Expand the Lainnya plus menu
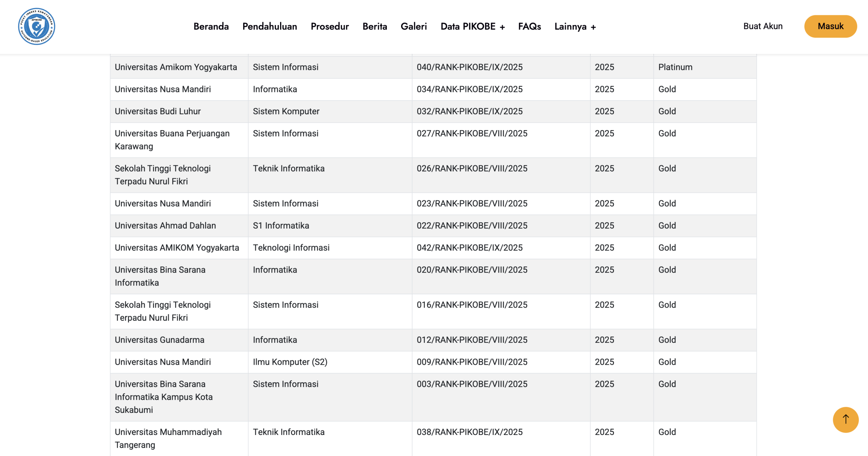 575,26
